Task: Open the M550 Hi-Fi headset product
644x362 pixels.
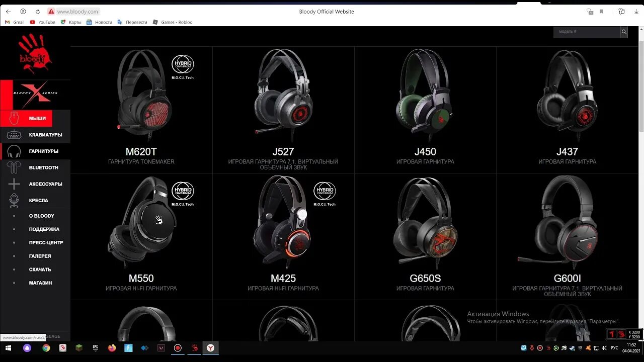Action: (141, 237)
